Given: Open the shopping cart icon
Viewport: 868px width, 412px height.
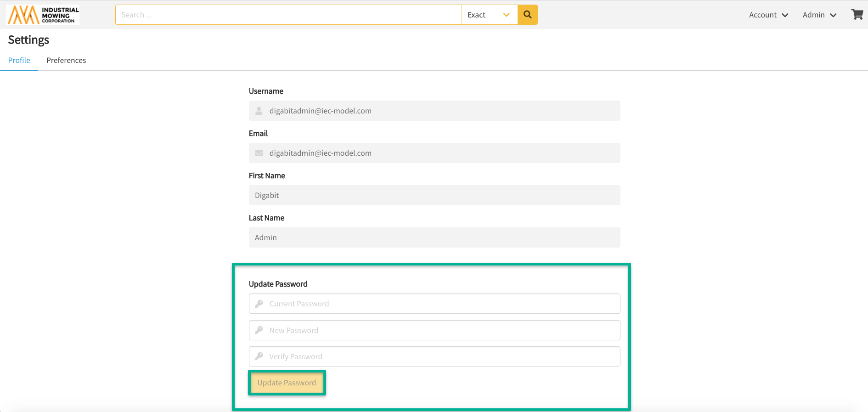Looking at the screenshot, I should click(x=857, y=15).
